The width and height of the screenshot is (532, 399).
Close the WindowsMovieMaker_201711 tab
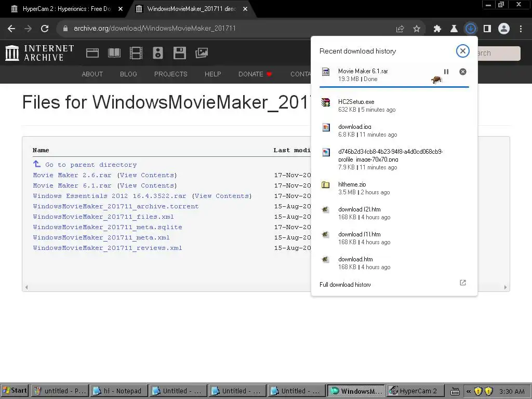(245, 9)
